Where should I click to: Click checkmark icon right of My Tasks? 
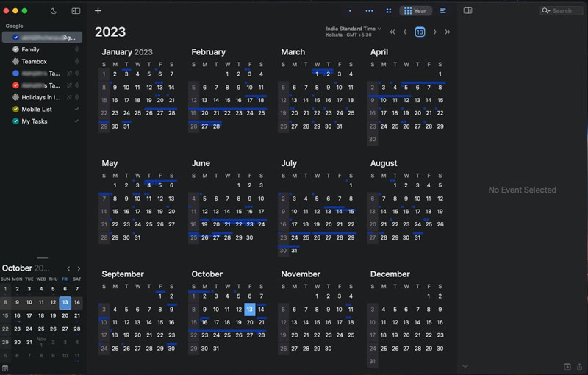(76, 121)
